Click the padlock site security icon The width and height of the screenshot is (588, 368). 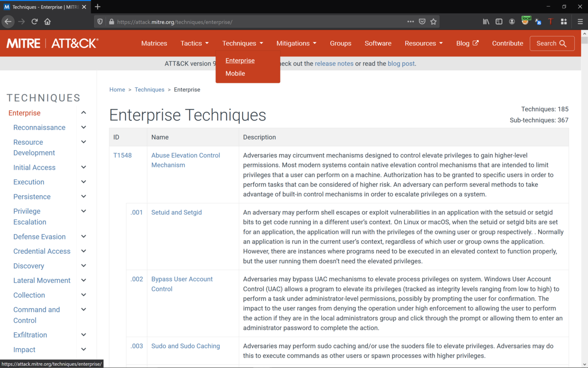click(x=112, y=22)
